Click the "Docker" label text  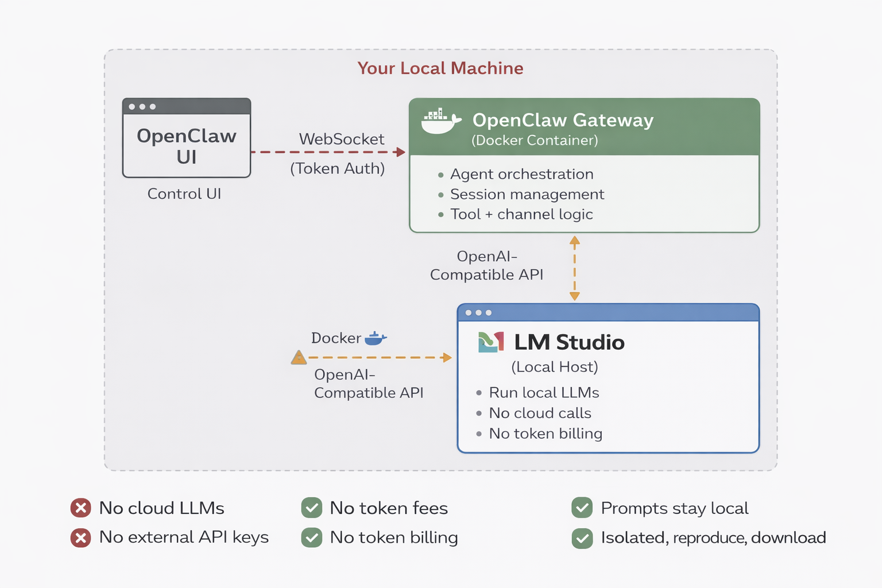point(336,338)
